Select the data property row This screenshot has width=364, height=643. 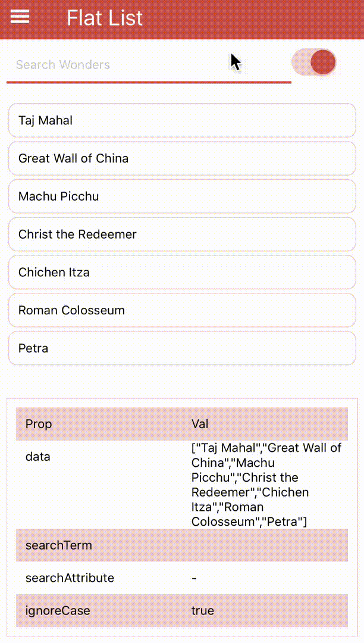pyautogui.click(x=182, y=485)
